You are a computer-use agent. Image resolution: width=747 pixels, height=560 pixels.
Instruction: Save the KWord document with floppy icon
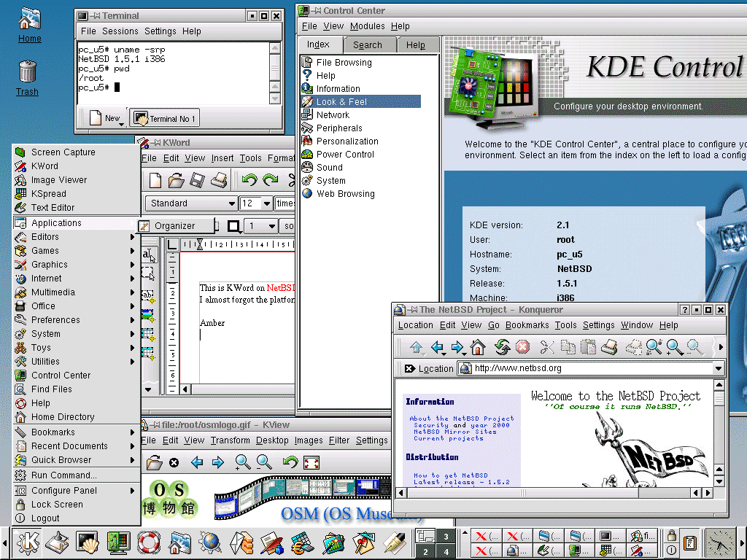pyautogui.click(x=197, y=181)
